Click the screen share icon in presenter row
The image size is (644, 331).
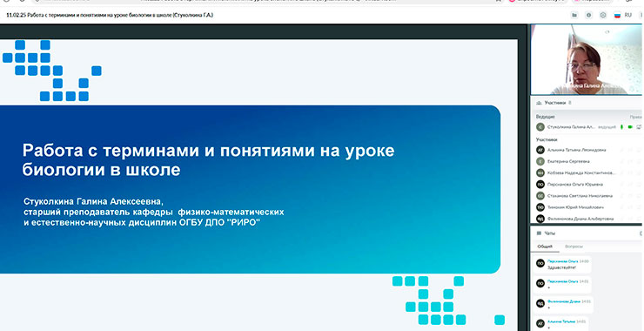pos(639,127)
